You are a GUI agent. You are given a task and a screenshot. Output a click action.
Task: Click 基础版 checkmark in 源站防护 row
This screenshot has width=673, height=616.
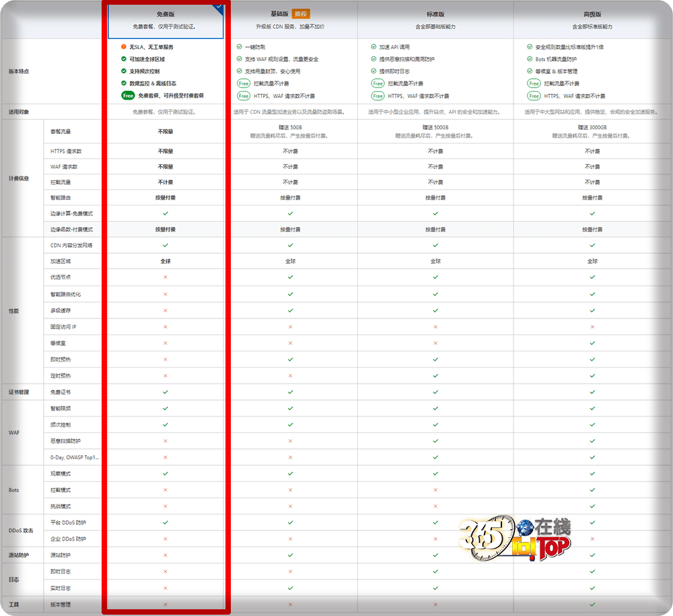pos(291,555)
